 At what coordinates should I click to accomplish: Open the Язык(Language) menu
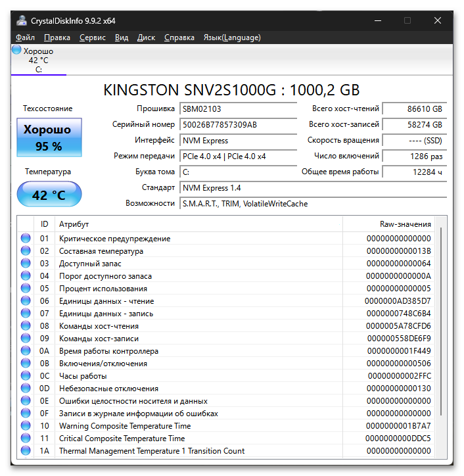coord(232,37)
